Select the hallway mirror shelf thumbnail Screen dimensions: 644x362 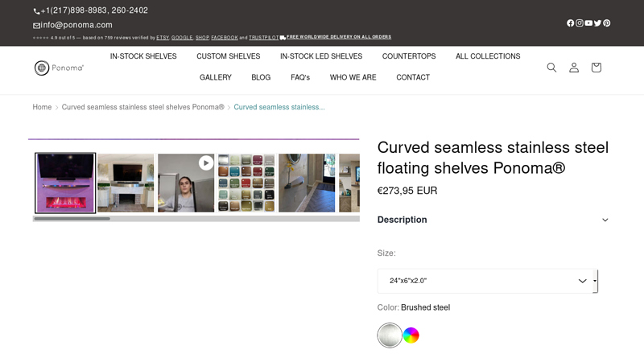307,183
